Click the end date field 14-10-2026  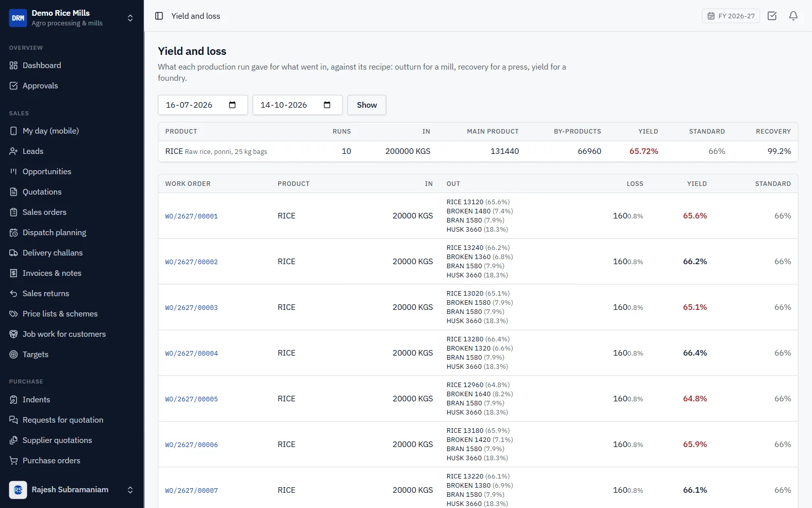(x=297, y=105)
